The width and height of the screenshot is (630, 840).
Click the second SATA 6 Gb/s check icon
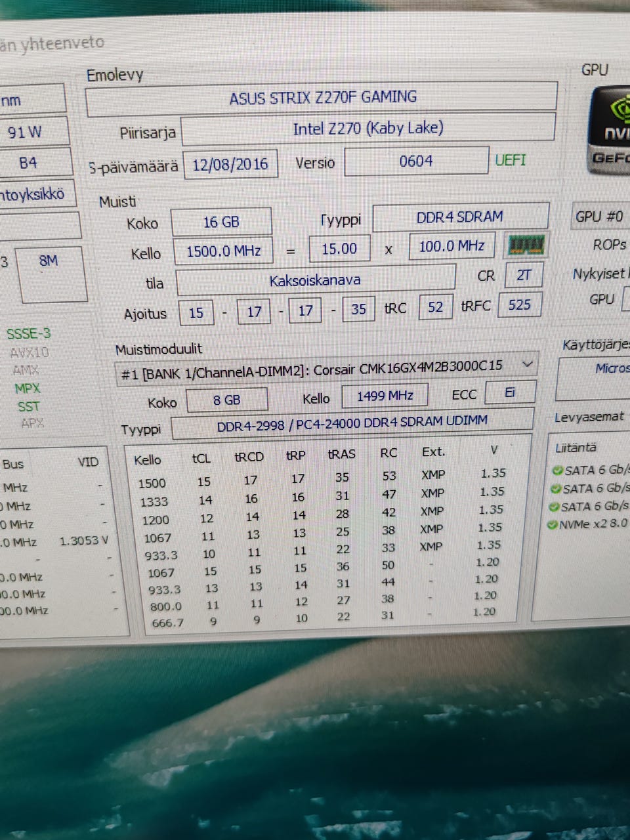pyautogui.click(x=556, y=489)
